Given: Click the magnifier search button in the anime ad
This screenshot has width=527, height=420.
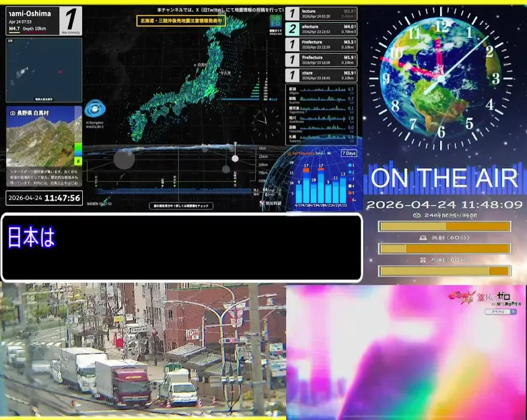Looking at the screenshot, I should pyautogui.click(x=513, y=312).
